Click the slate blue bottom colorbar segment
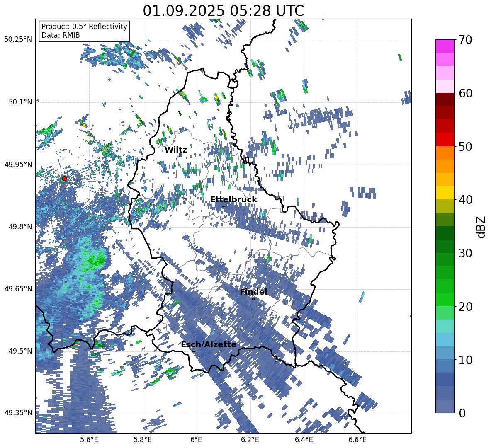This screenshot has height=448, width=491. coord(445,406)
